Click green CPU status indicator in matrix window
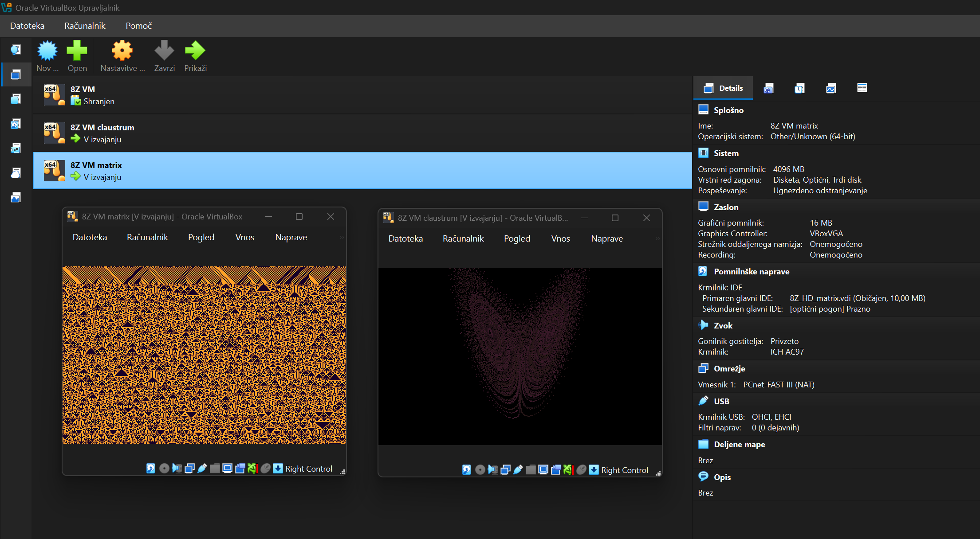The width and height of the screenshot is (980, 539). tap(252, 469)
